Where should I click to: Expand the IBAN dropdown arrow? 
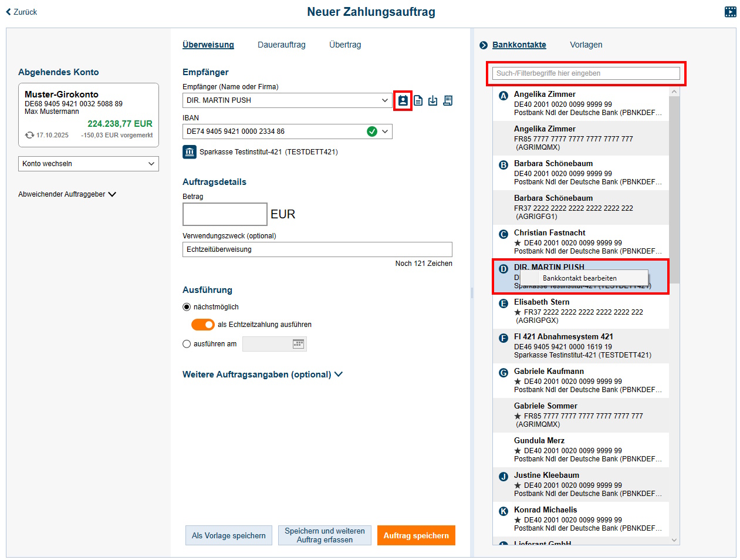click(386, 131)
